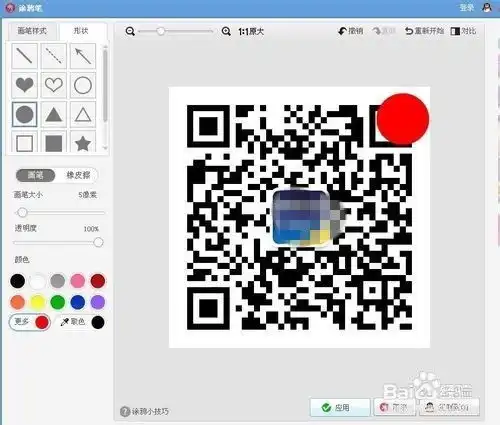Open the 涂鸦小技巧 tips link
The image size is (500, 425).
click(150, 412)
